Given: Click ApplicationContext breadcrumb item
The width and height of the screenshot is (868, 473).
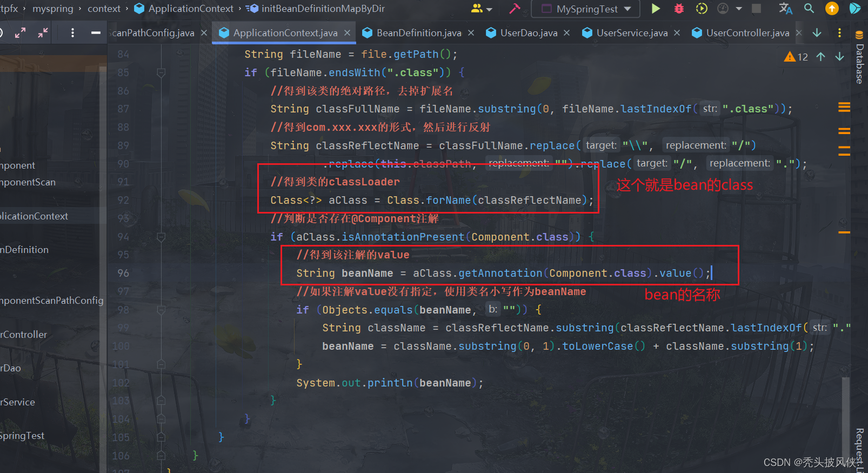Looking at the screenshot, I should coord(184,9).
